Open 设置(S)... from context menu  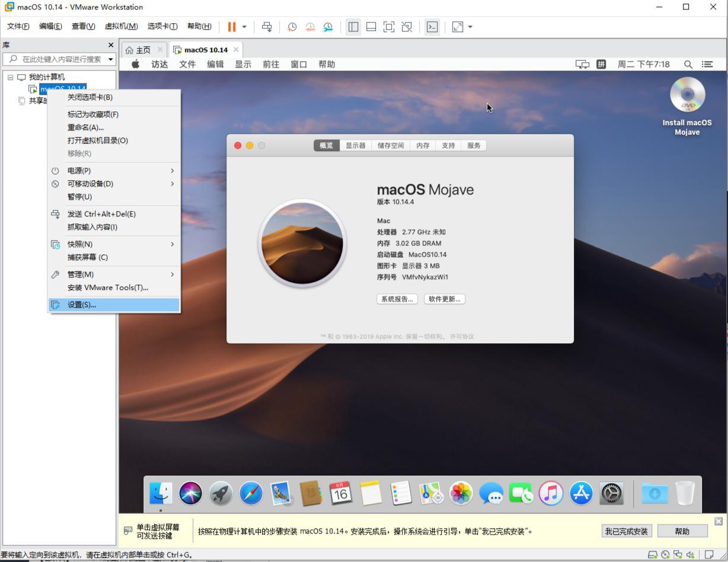114,305
